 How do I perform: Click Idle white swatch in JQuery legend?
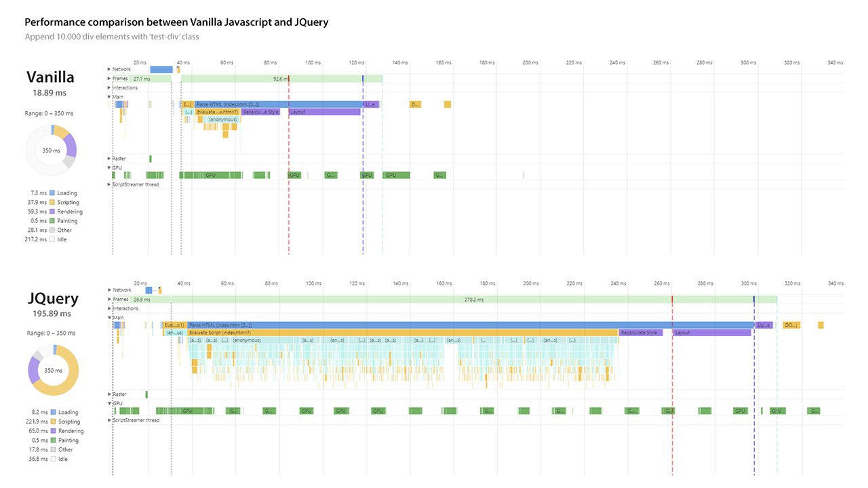[x=54, y=459]
